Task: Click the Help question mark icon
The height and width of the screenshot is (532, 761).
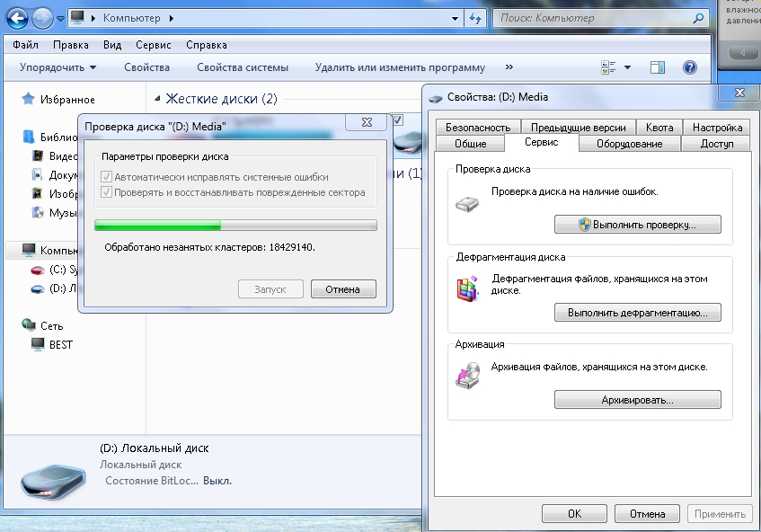Action: point(690,67)
